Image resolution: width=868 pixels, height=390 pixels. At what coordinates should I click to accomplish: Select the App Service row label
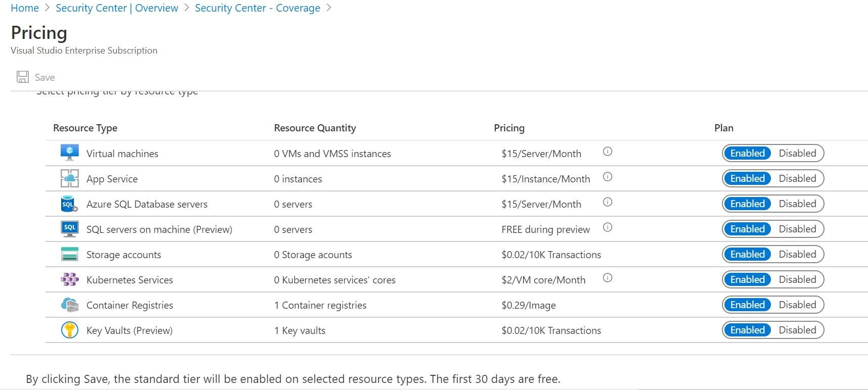click(112, 179)
